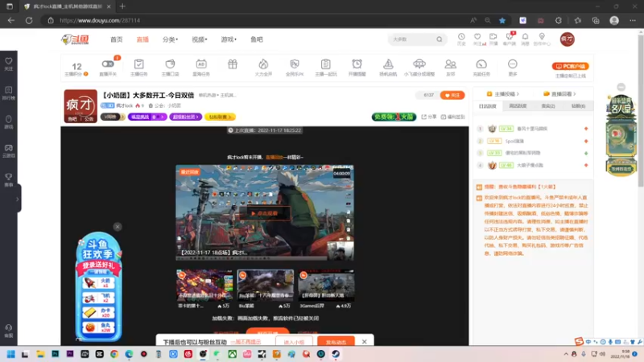Open the AD advertising task icon
This screenshot has width=644, height=362.
coord(201,64)
